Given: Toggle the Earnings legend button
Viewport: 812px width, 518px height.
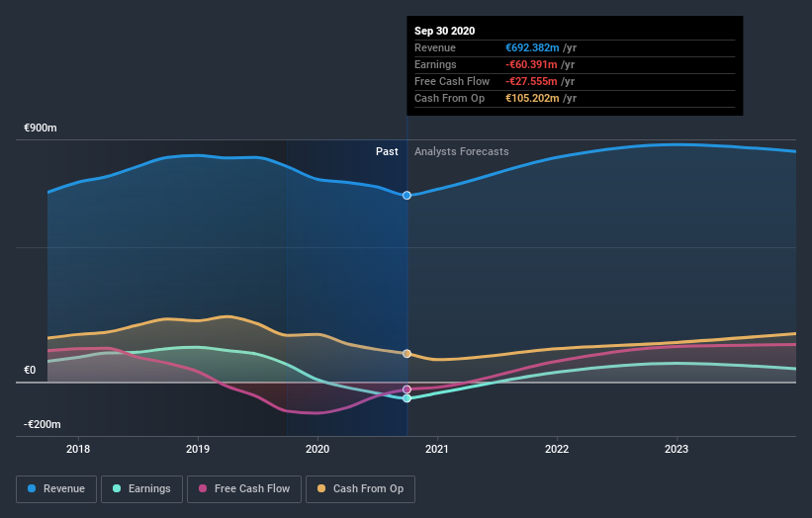Looking at the screenshot, I should click(141, 489).
